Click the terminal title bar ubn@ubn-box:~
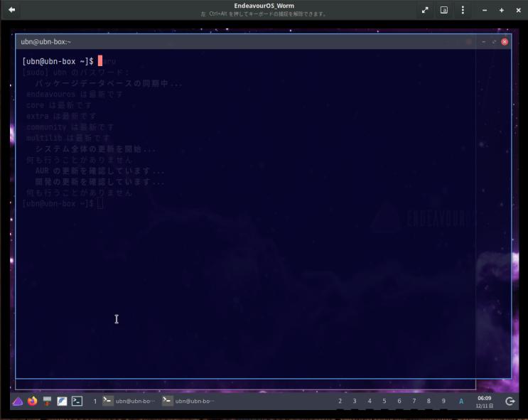The height and width of the screenshot is (420, 528). (263, 42)
